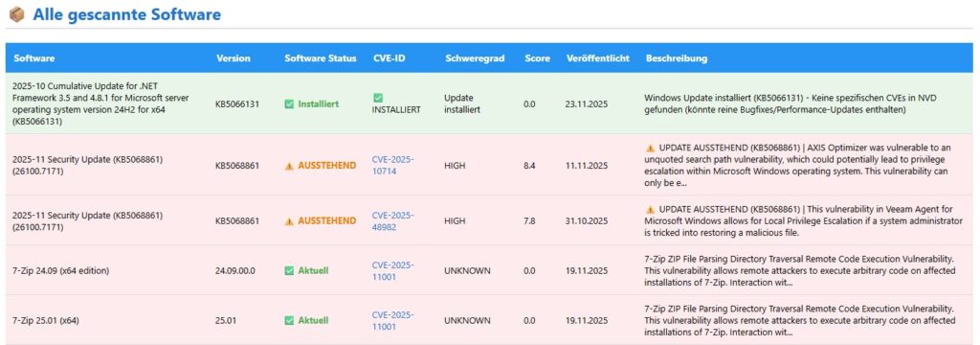Screen dimensions: 980x345
Task: Click the package icon beside Alle gescannte Software
Action: [x=17, y=13]
